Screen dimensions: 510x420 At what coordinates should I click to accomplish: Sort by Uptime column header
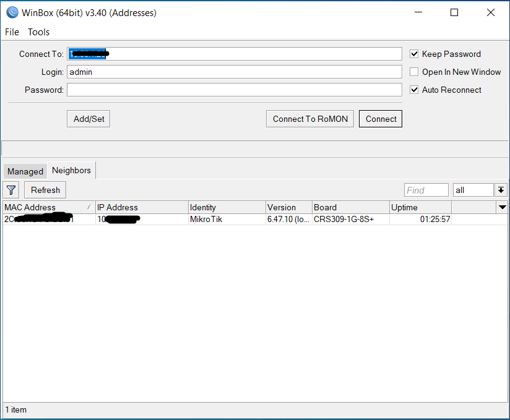click(420, 207)
